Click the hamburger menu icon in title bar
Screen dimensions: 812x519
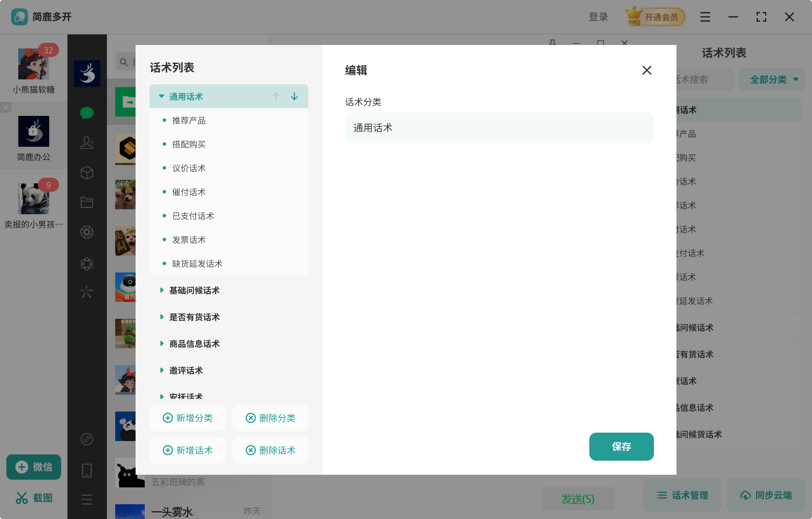coord(705,17)
